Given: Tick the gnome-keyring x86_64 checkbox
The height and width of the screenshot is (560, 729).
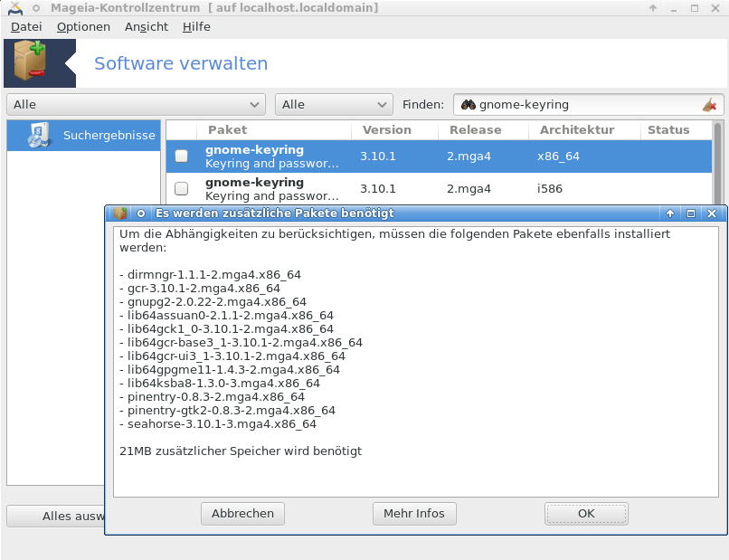Looking at the screenshot, I should (x=181, y=156).
